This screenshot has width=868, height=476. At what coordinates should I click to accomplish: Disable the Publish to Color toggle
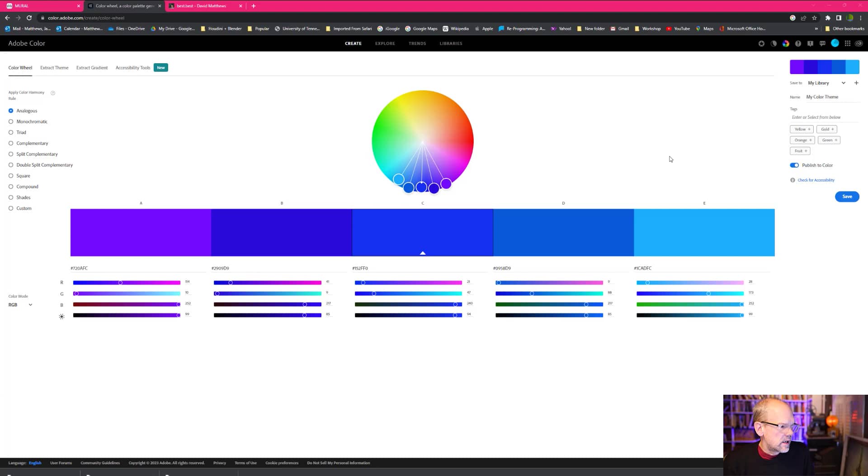pos(794,165)
